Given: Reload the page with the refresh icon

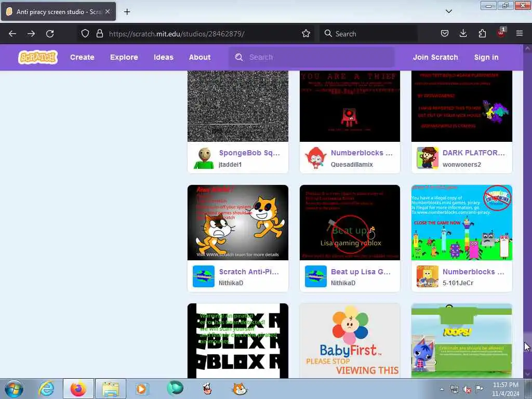Looking at the screenshot, I should tap(50, 34).
